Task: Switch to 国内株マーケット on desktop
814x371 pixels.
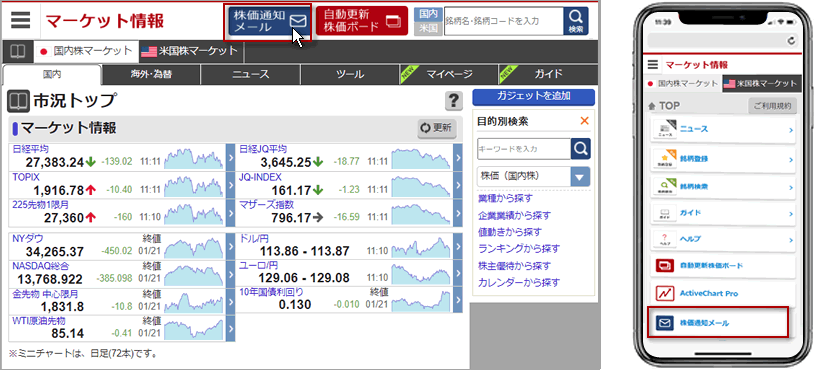Action: (x=87, y=51)
